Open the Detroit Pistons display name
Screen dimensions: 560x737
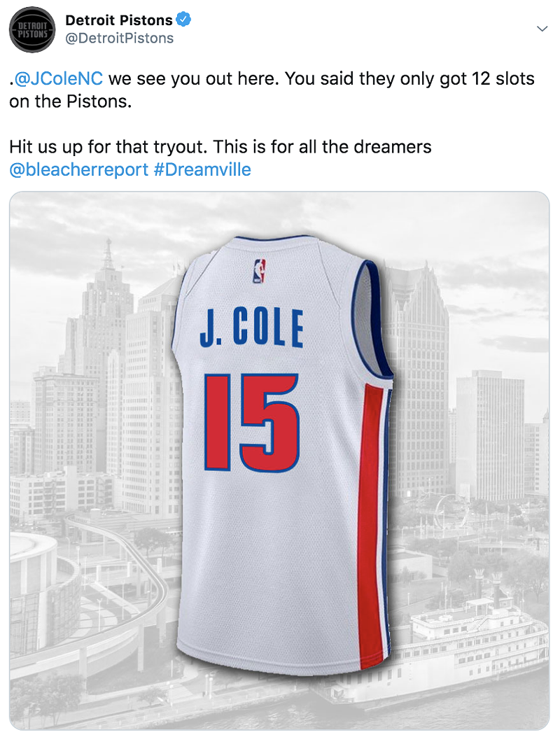coord(119,20)
